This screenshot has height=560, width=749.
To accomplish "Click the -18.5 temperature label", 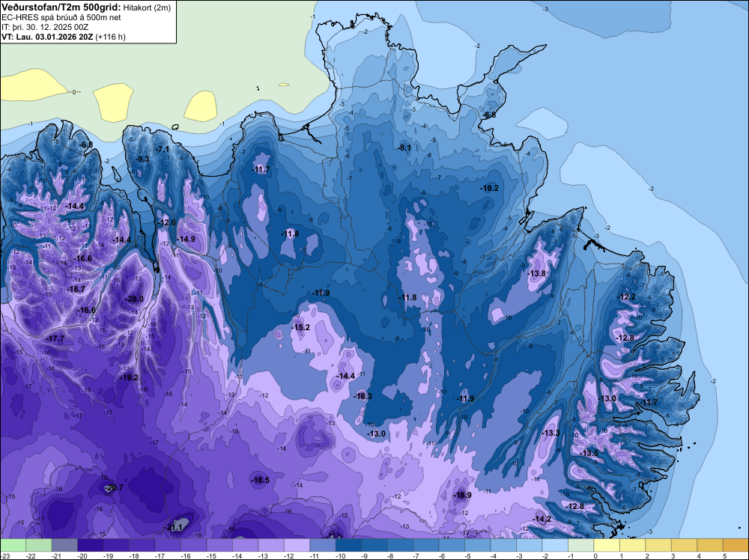I will 261,481.
